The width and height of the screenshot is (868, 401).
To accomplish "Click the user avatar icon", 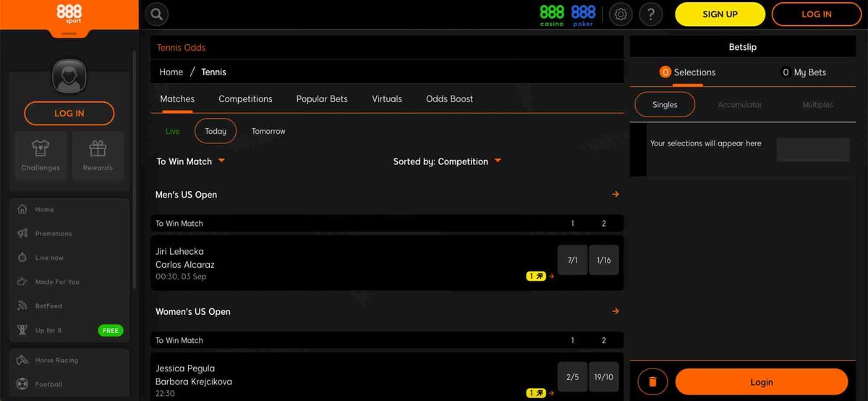I will tap(69, 76).
